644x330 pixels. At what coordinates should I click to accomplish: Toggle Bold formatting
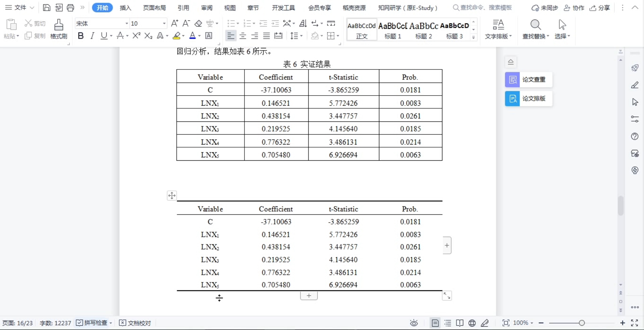click(x=80, y=36)
